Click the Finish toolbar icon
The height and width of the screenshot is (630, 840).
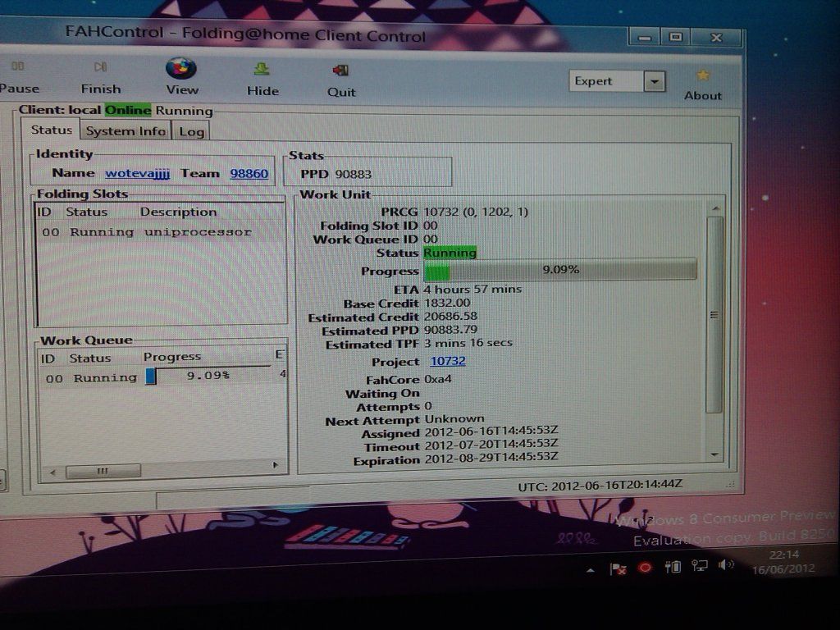pyautogui.click(x=101, y=67)
